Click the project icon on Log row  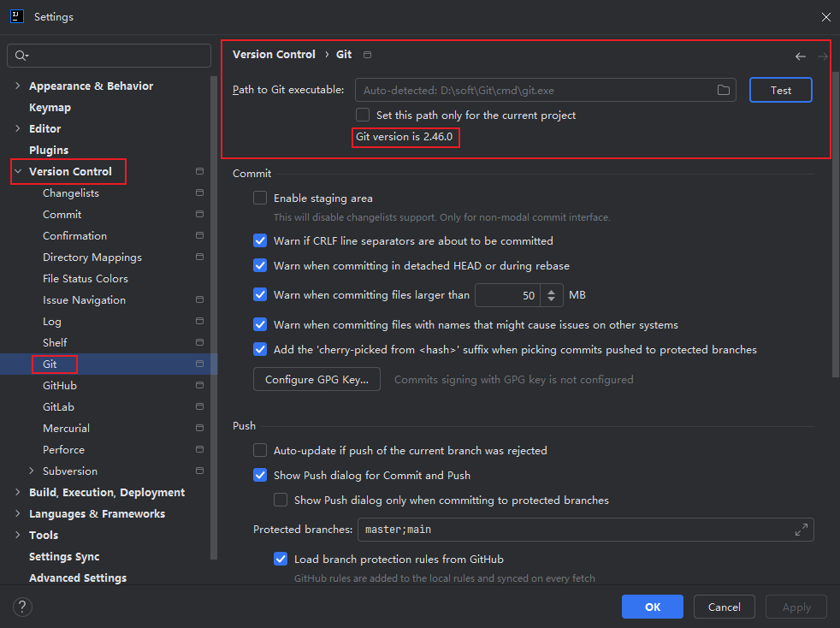tap(200, 321)
